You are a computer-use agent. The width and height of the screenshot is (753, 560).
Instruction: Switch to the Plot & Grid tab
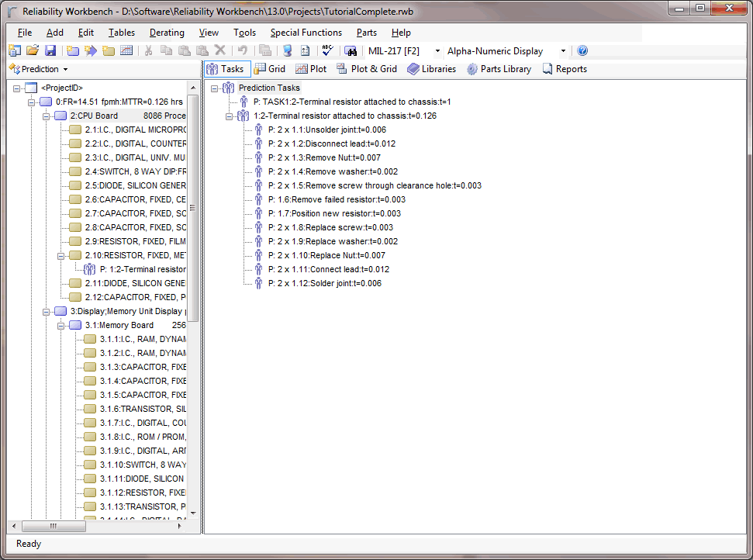(366, 69)
